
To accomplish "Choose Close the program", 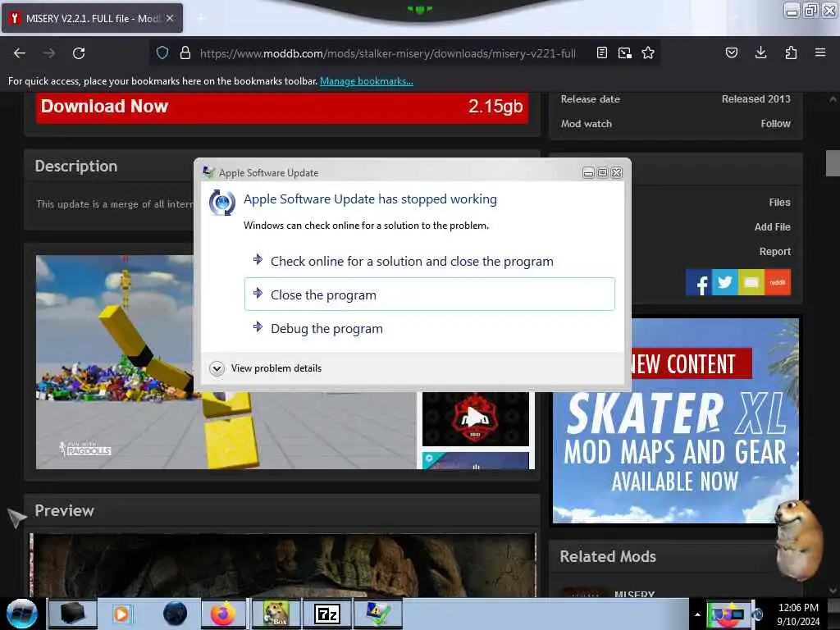I will coord(429,294).
